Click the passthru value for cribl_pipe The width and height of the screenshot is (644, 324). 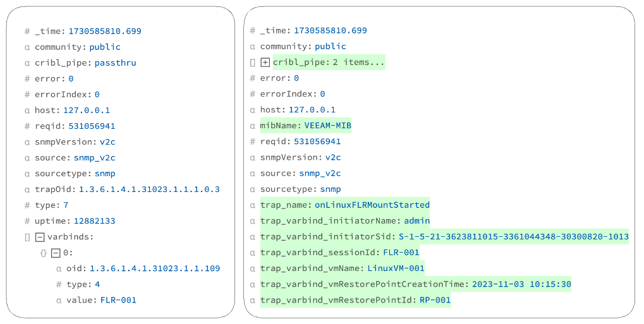point(115,63)
